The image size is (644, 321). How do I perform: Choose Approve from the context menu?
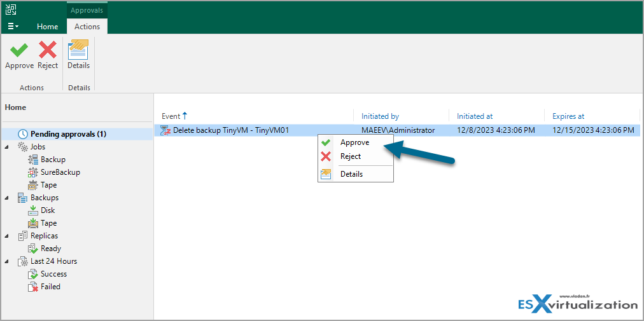(x=354, y=142)
